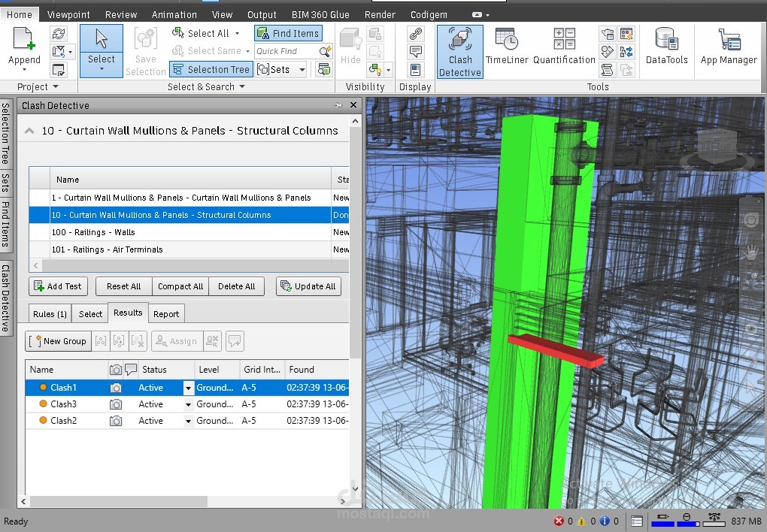Select the 100 - Railings - Walls test row

pyautogui.click(x=189, y=232)
